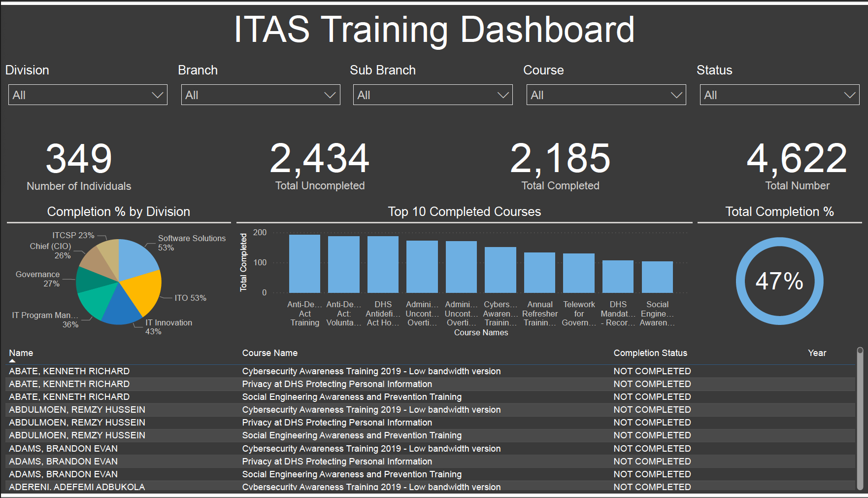Select first ABATE, KENNETH RICHARD row
Viewport: 868px width, 498px height.
(x=430, y=371)
